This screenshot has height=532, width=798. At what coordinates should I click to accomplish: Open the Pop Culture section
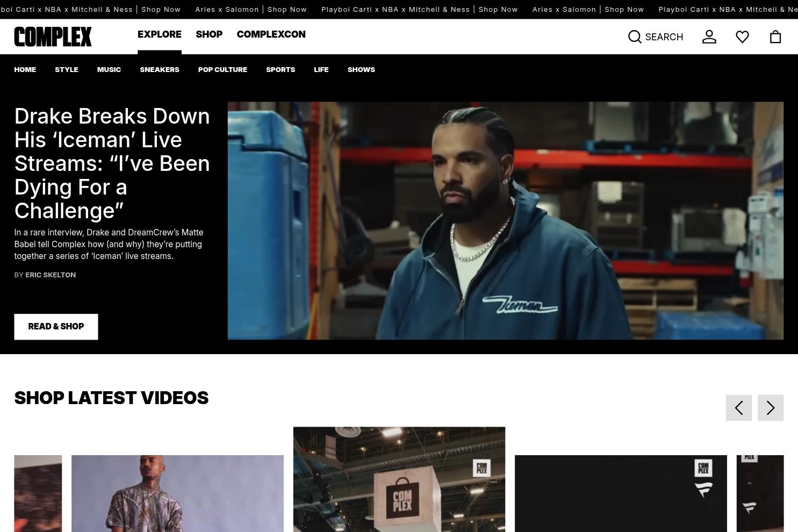[222, 69]
